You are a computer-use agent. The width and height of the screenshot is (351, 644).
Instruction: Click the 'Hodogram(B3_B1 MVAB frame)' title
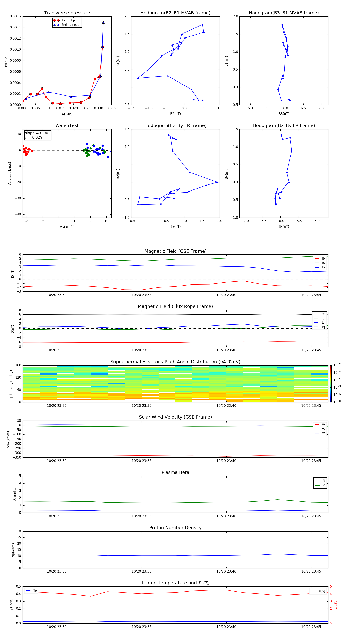tap(284, 13)
